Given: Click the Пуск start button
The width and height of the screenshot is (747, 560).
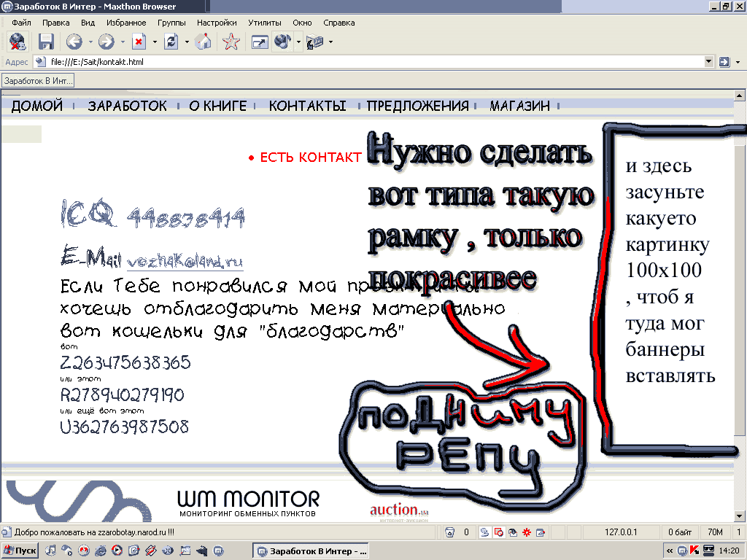Looking at the screenshot, I should [20, 550].
